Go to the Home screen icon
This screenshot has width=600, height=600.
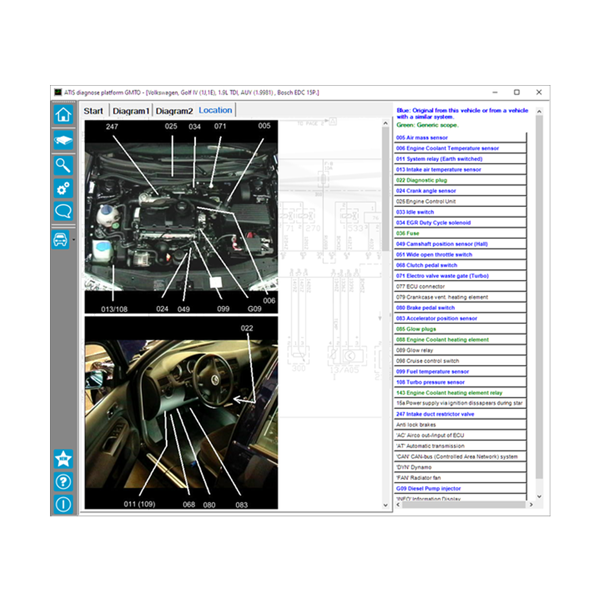tap(63, 114)
